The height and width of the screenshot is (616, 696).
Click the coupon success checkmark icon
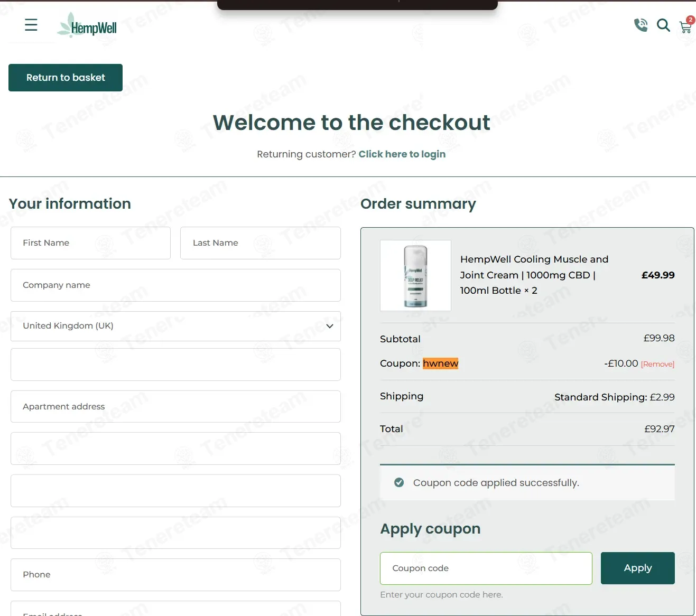pos(399,482)
